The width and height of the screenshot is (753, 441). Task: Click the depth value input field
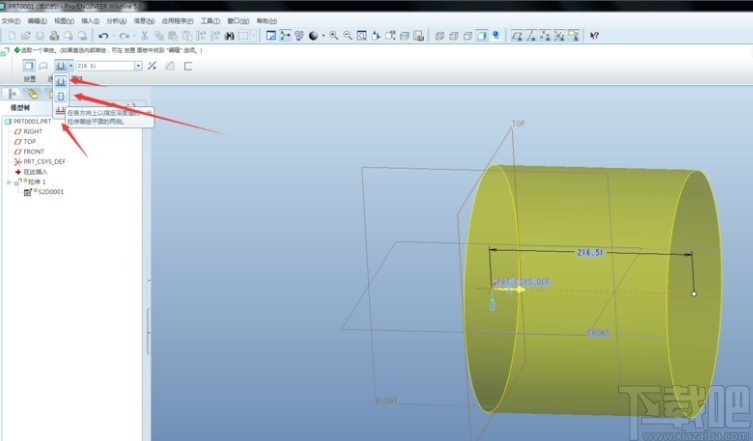pyautogui.click(x=104, y=66)
